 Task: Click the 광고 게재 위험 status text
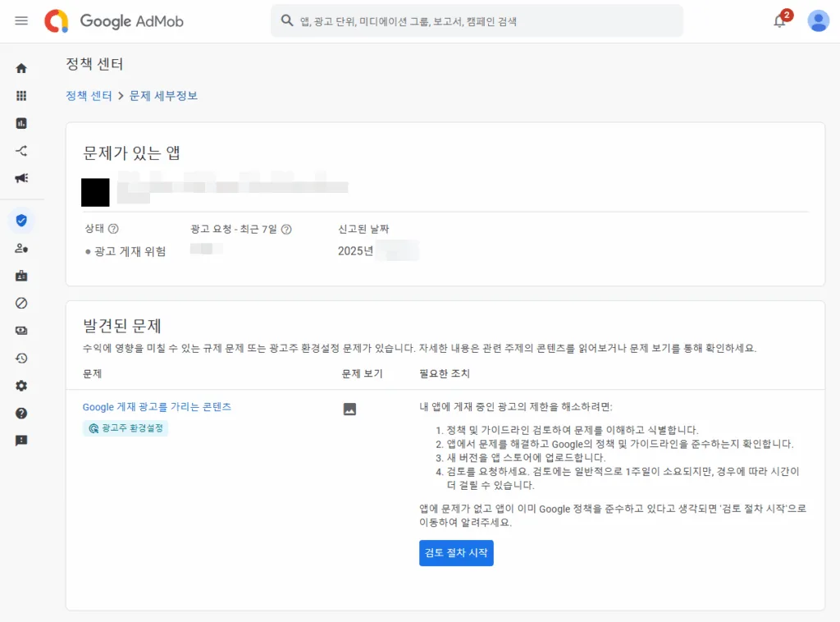(x=130, y=251)
